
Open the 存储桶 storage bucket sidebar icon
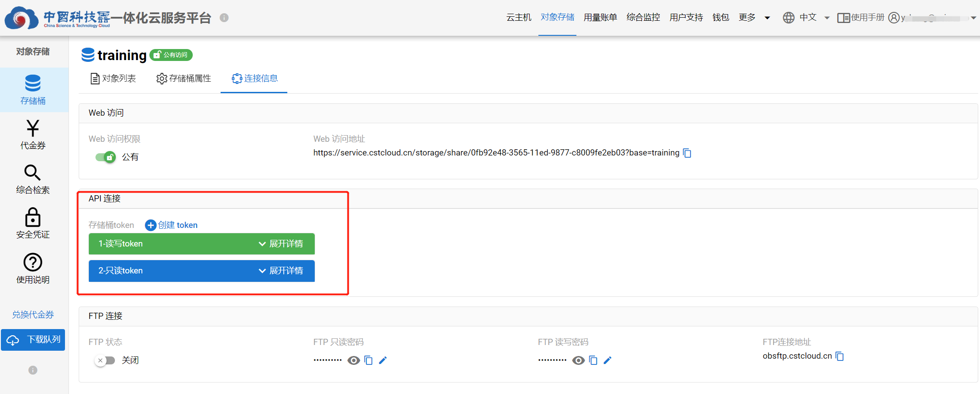[x=33, y=83]
